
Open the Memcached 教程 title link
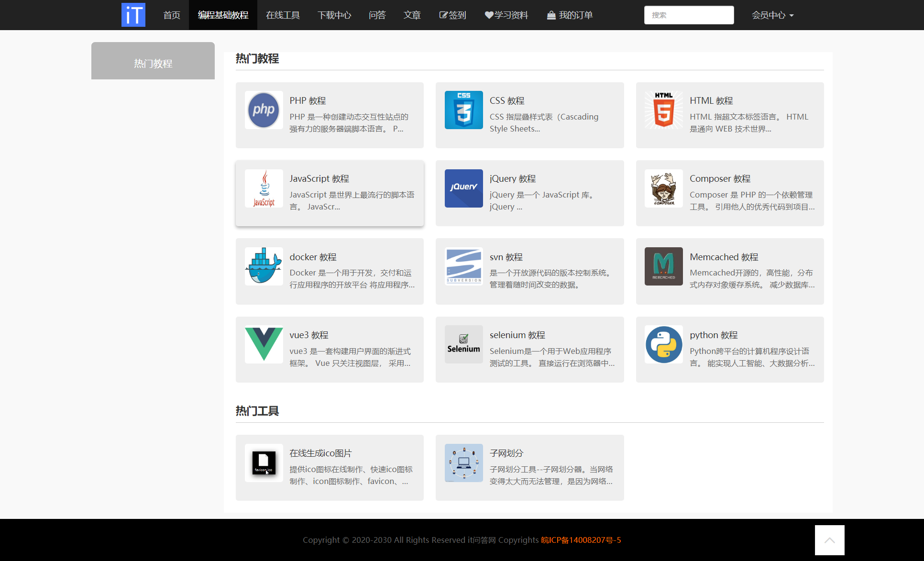(x=724, y=257)
